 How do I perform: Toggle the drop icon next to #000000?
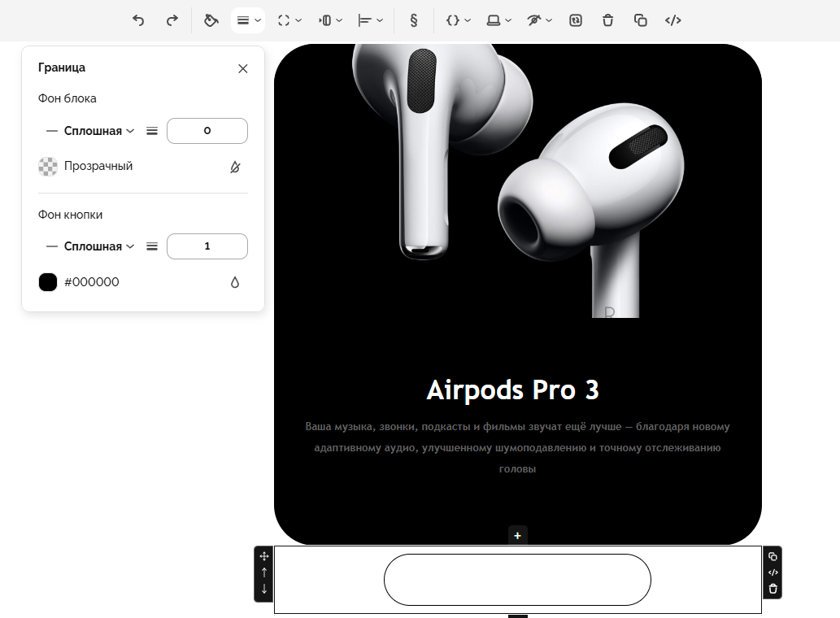[235, 282]
